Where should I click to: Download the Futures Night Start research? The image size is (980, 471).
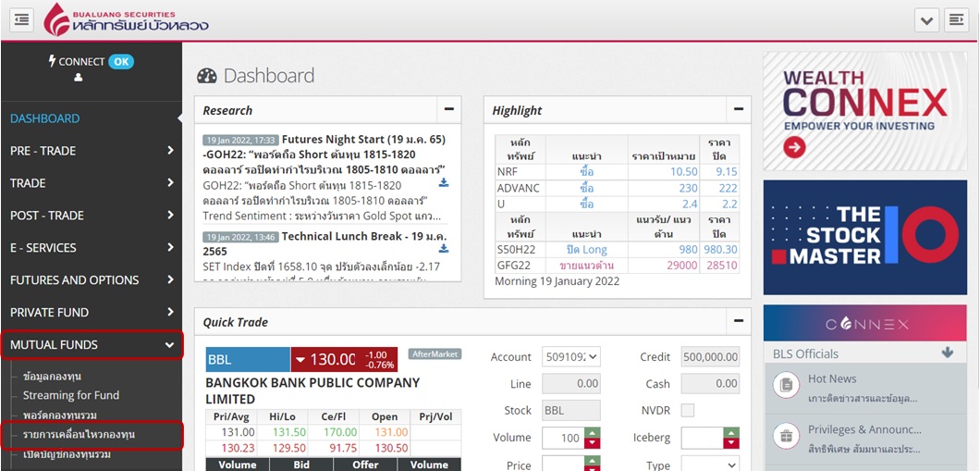pos(444,182)
